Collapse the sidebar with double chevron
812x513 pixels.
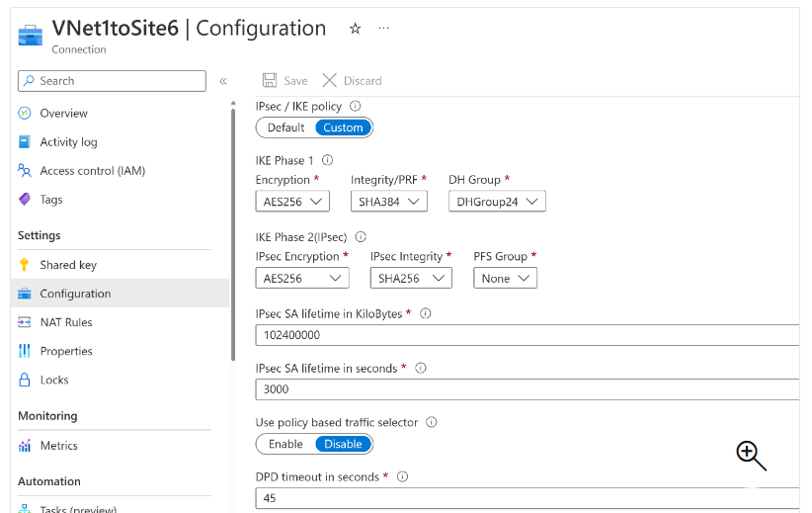tap(223, 81)
